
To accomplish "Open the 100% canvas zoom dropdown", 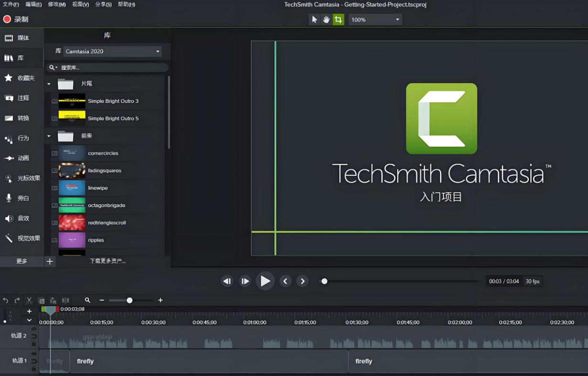I will [375, 20].
